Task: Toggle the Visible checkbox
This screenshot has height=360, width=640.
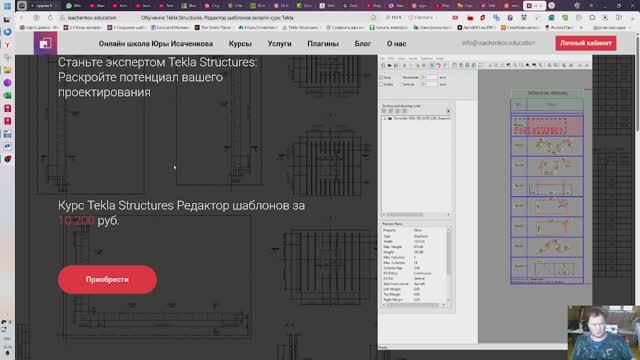Action: click(x=381, y=84)
